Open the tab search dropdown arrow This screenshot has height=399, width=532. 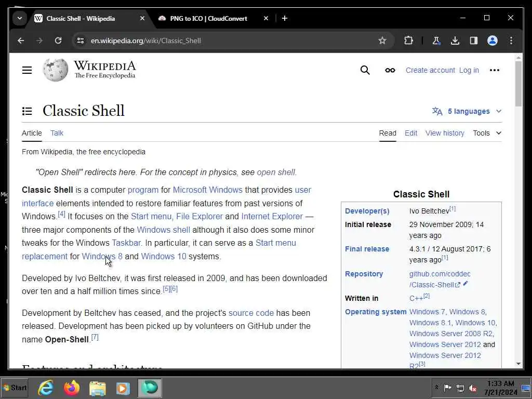click(x=20, y=18)
